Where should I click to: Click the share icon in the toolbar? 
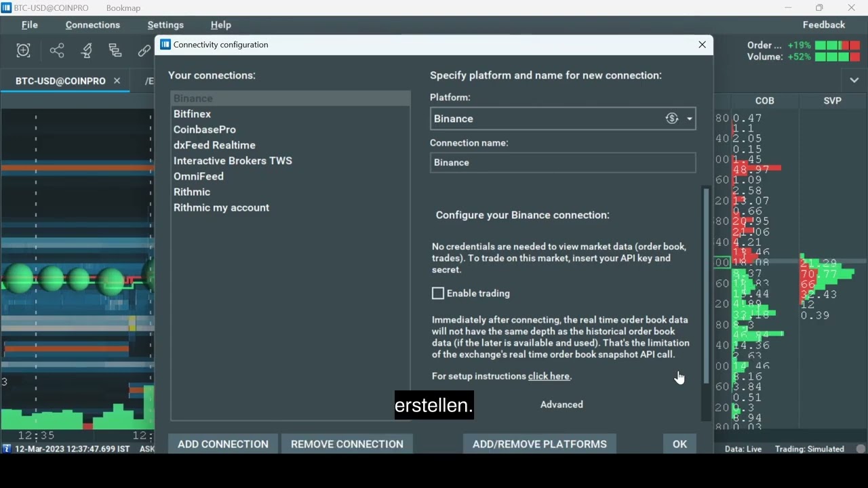(57, 50)
